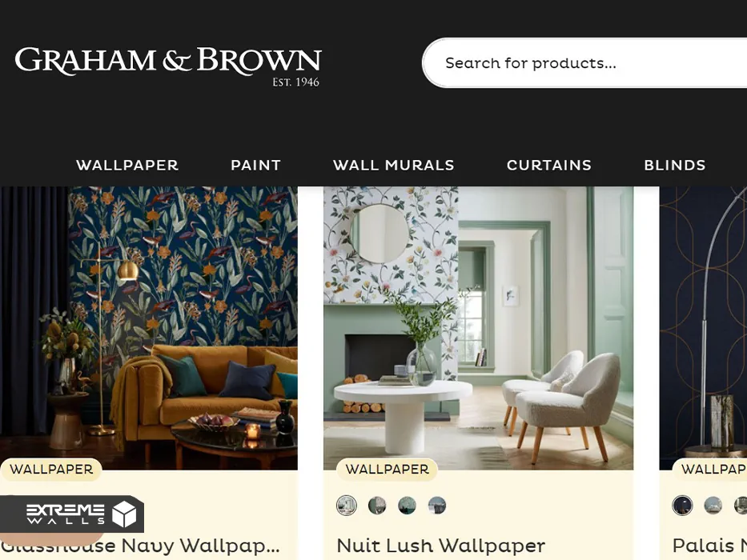Click the Wallpaper badge under Nuit Lush image
This screenshot has height=560, width=747.
point(387,469)
